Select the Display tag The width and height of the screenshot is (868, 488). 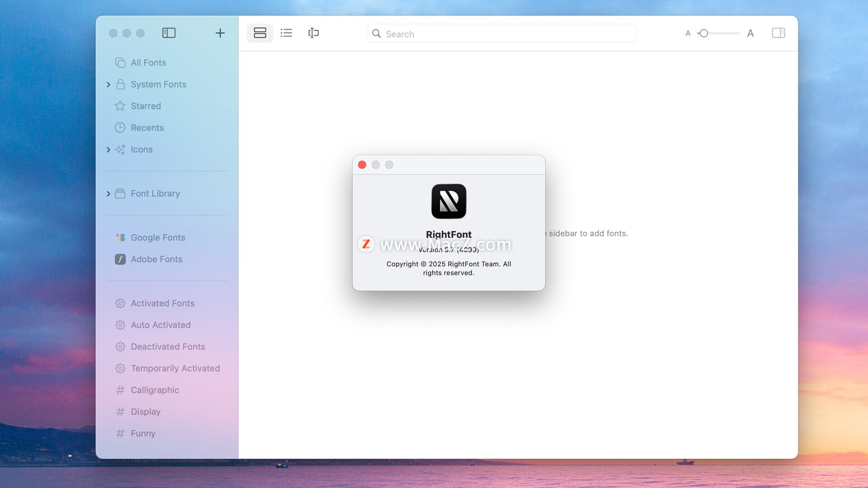(146, 412)
